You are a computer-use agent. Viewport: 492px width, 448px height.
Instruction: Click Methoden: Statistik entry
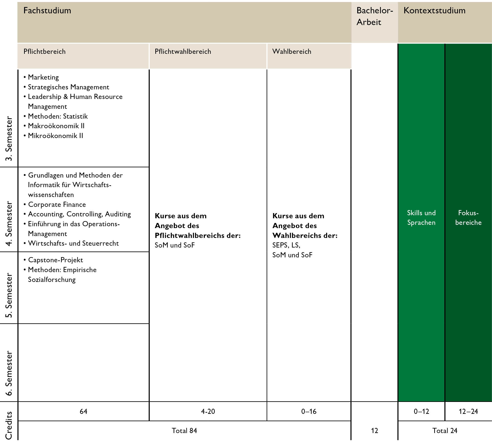pos(56,116)
